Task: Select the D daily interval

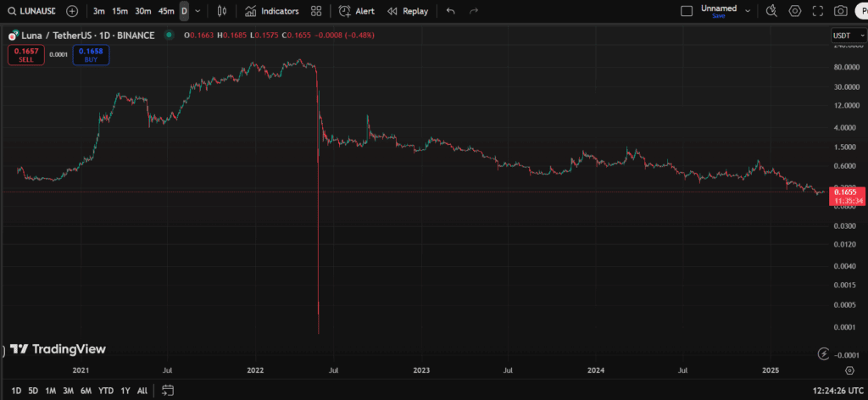Action: pos(184,11)
